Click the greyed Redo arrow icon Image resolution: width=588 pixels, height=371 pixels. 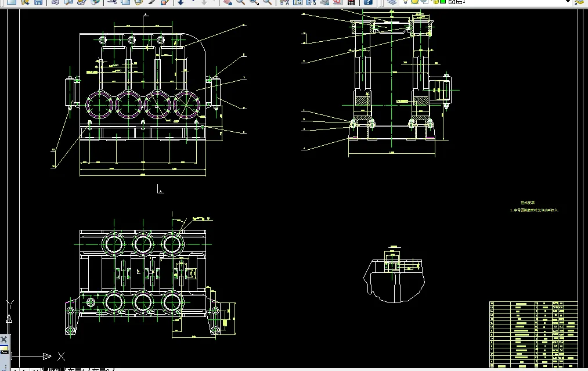(204, 2)
